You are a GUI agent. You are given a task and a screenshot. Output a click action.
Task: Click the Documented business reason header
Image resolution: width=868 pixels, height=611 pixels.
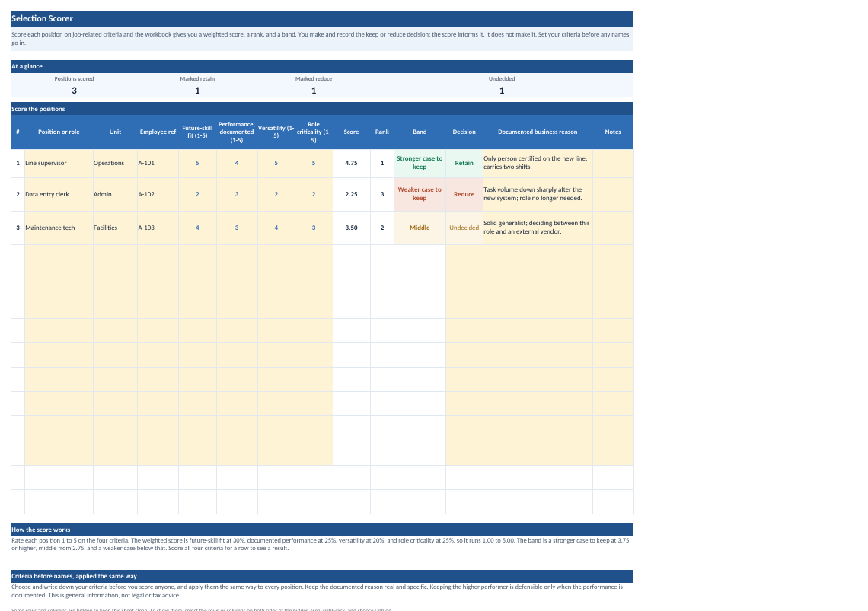[538, 132]
